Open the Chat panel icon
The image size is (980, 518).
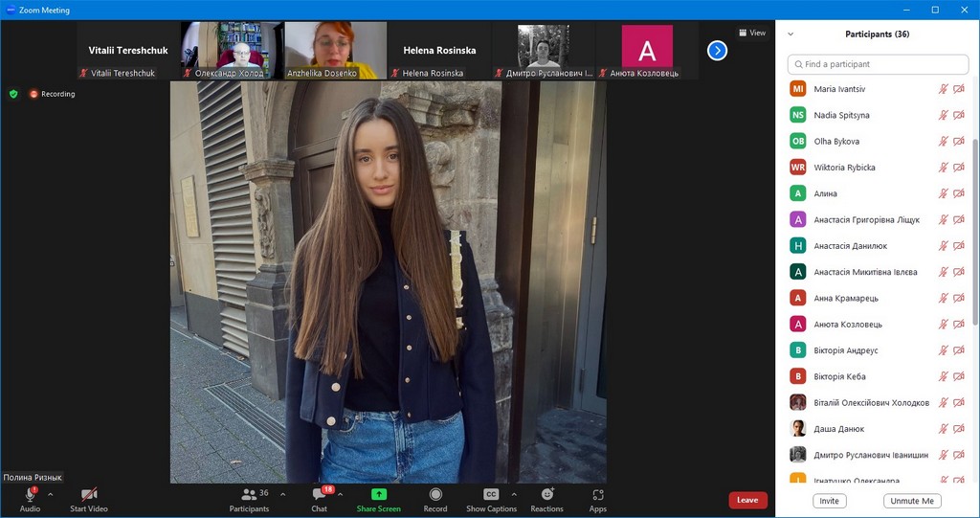coord(319,495)
